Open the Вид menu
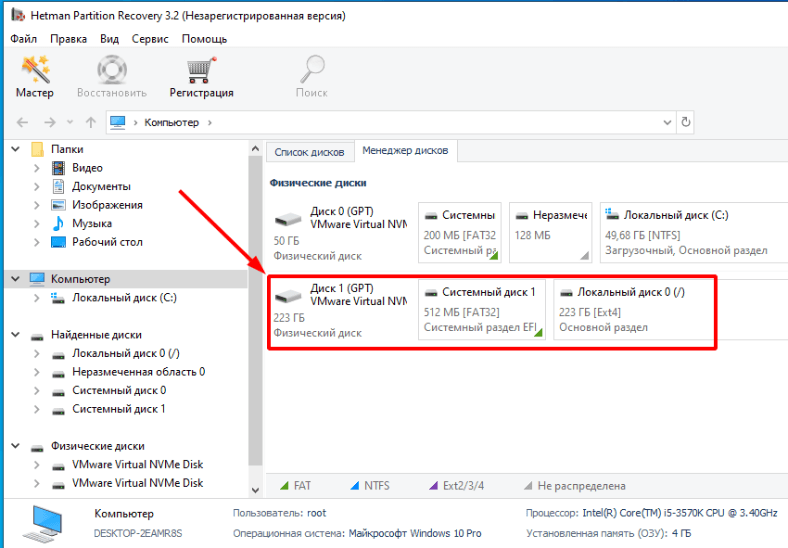788x548 pixels. [109, 39]
